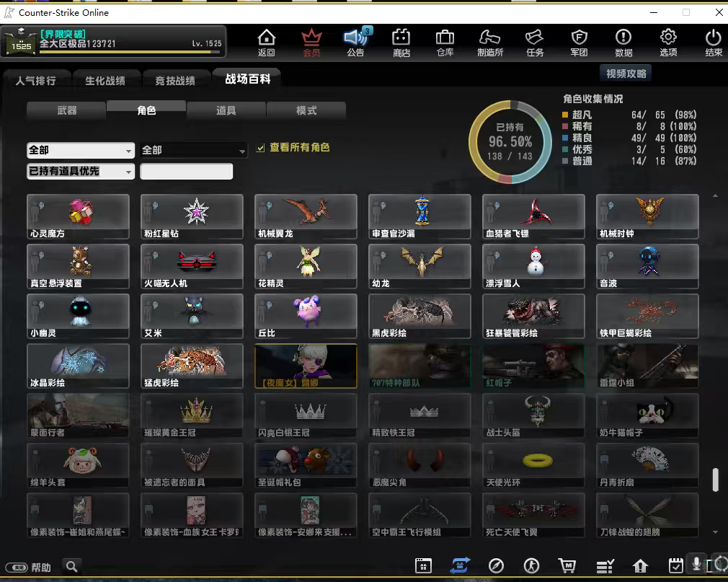Select the 角色 sub-tab
Image resolution: width=728 pixels, height=582 pixels.
point(146,110)
